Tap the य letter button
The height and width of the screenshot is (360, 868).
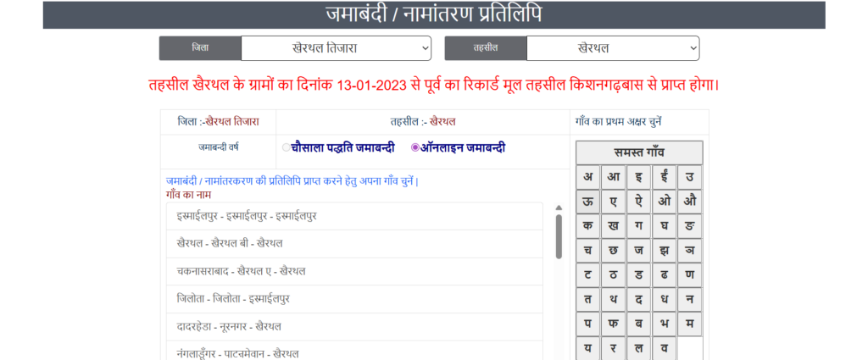588,348
